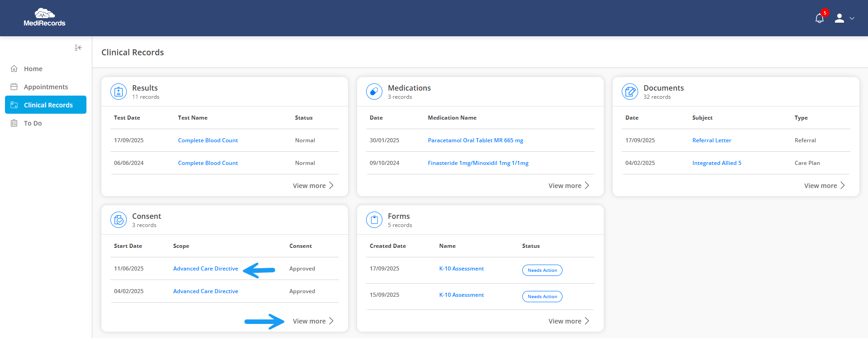Click the Consent card icon
868x338 pixels.
click(x=119, y=220)
